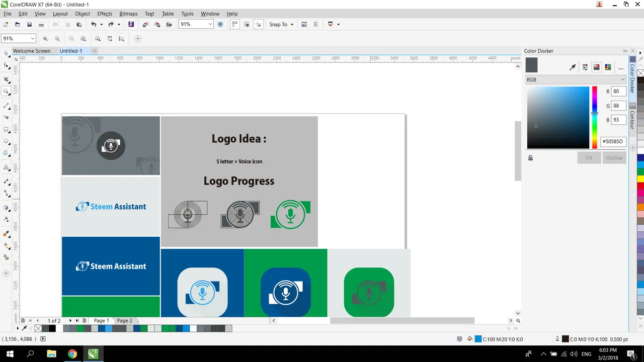Click the yellow swatch in right palette

(x=640, y=178)
